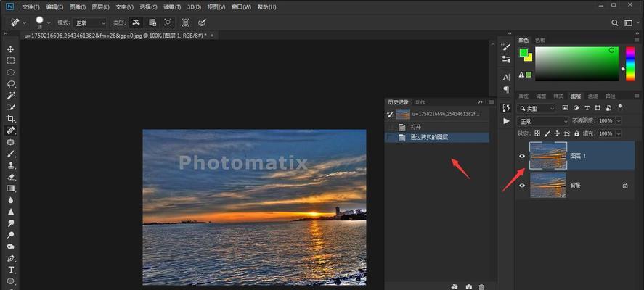Screen dimensions: 644x290
Task: Lock layer position
Action: 557,133
